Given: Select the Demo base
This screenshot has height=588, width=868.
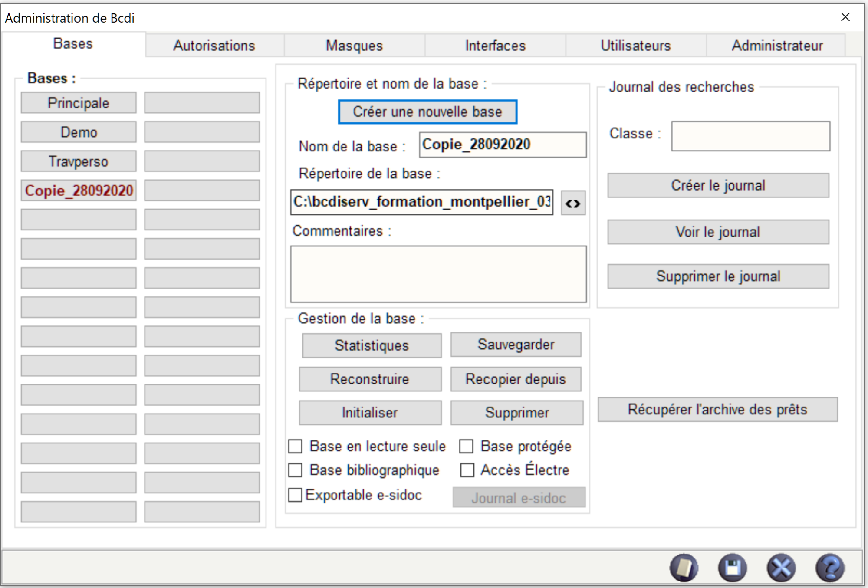Looking at the screenshot, I should coord(79,132).
